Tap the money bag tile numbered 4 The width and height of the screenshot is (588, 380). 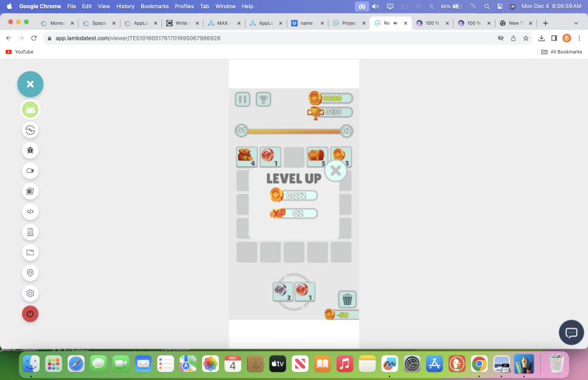pyautogui.click(x=247, y=157)
